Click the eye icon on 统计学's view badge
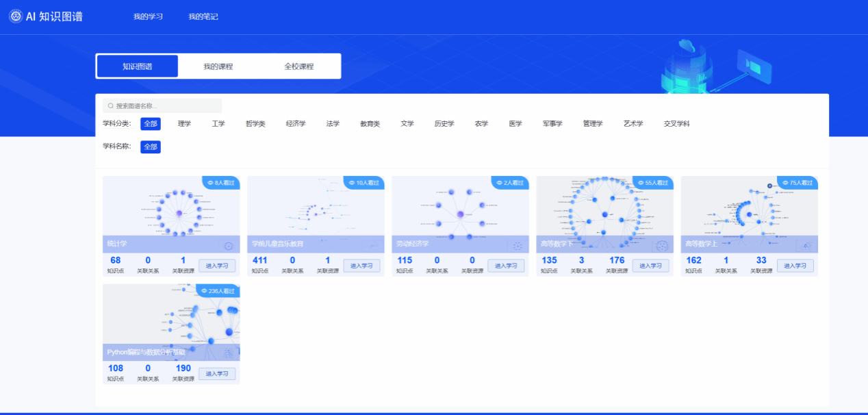Screen dimensions: 868x415 (x=210, y=183)
